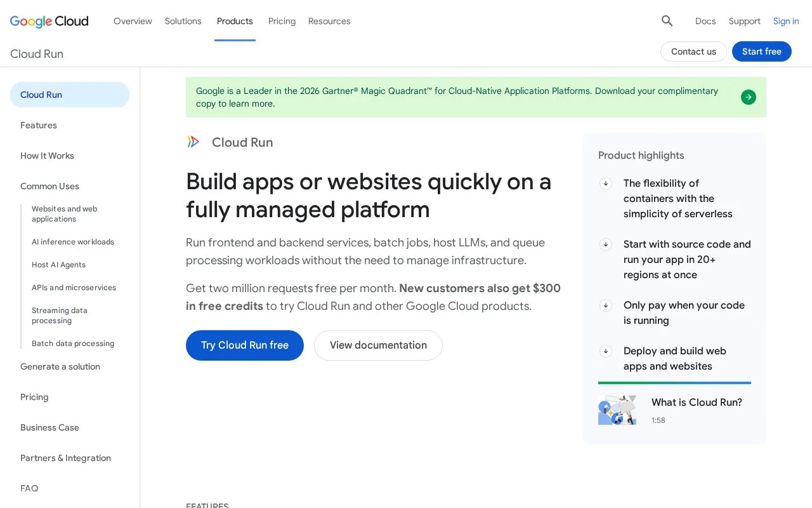Screen dimensions: 812x508
Task: Open 'APIs and microservices' sidebar item
Action: (74, 288)
